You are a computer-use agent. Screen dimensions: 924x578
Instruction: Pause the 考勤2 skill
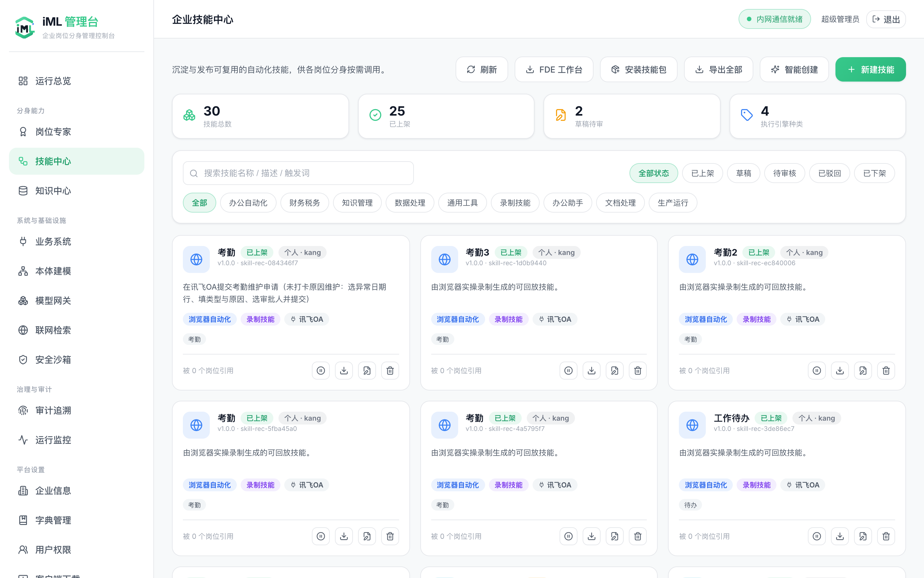coord(817,371)
